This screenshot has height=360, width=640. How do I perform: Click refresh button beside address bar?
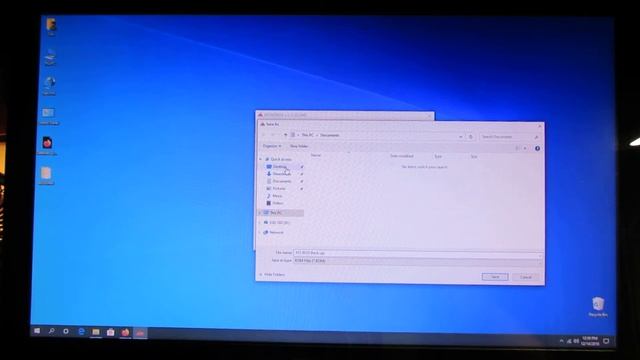[x=471, y=137]
